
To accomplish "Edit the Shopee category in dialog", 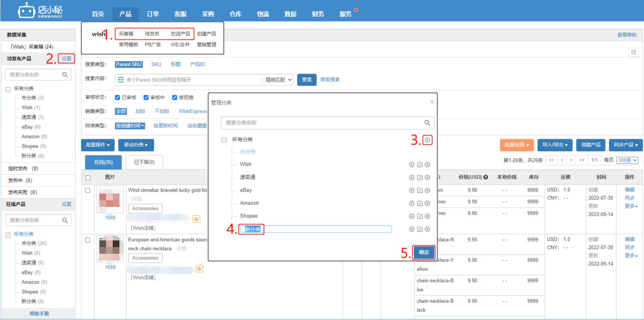I will 420,216.
